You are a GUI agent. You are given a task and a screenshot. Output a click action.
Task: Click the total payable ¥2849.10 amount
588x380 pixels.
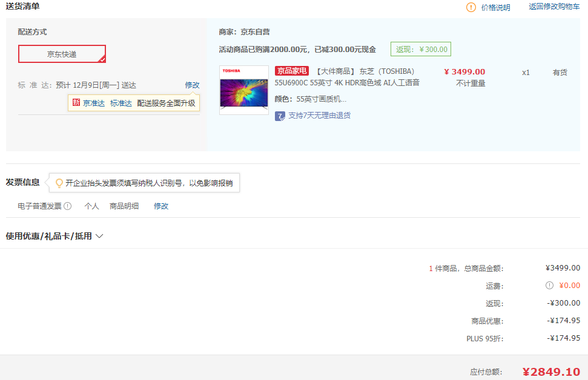(x=551, y=372)
